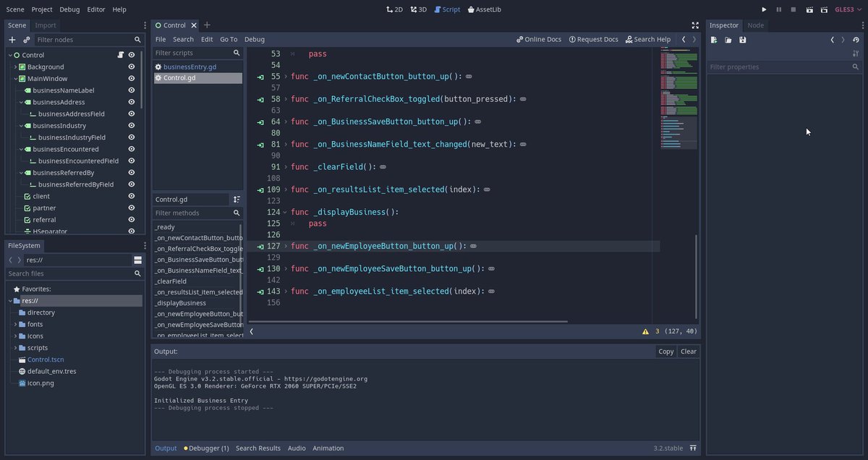Image resolution: width=868 pixels, height=460 pixels.
Task: Toggle visibility of partner node
Action: [132, 208]
